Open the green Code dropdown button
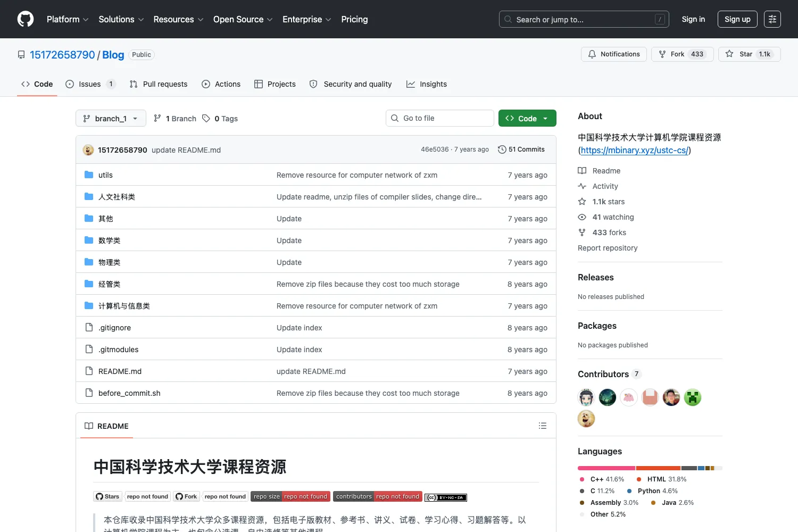This screenshot has width=798, height=532. 527,118
